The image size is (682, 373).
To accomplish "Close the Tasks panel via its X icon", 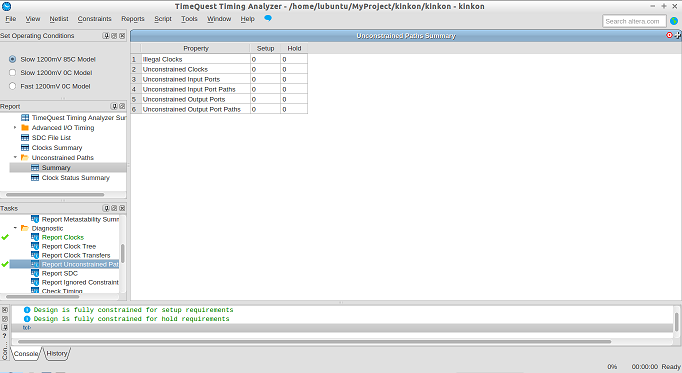I will pyautogui.click(x=122, y=208).
